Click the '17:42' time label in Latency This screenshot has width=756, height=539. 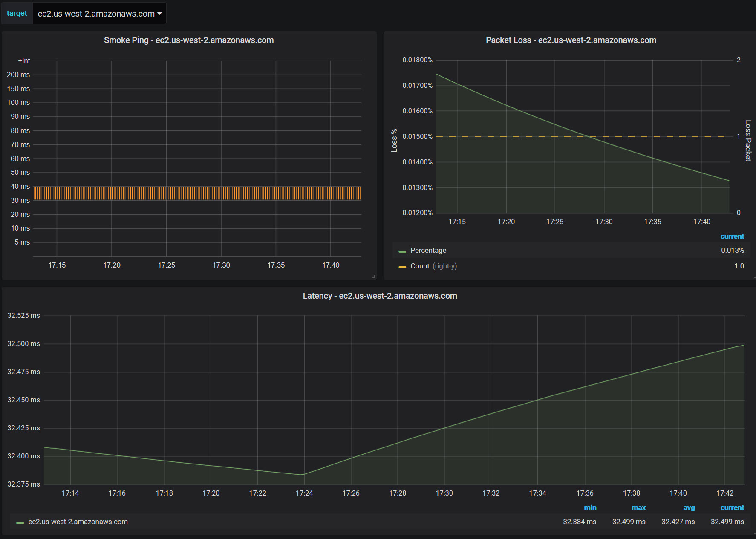click(725, 493)
